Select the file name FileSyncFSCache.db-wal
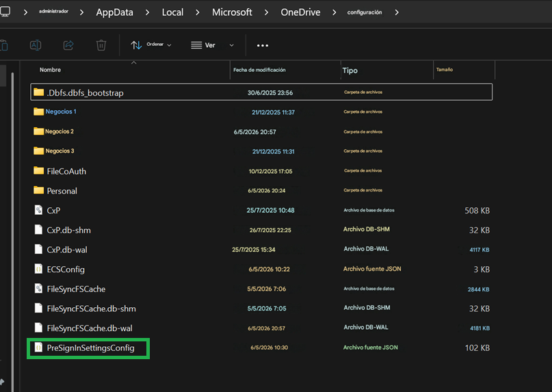This screenshot has width=552, height=392. [x=90, y=328]
